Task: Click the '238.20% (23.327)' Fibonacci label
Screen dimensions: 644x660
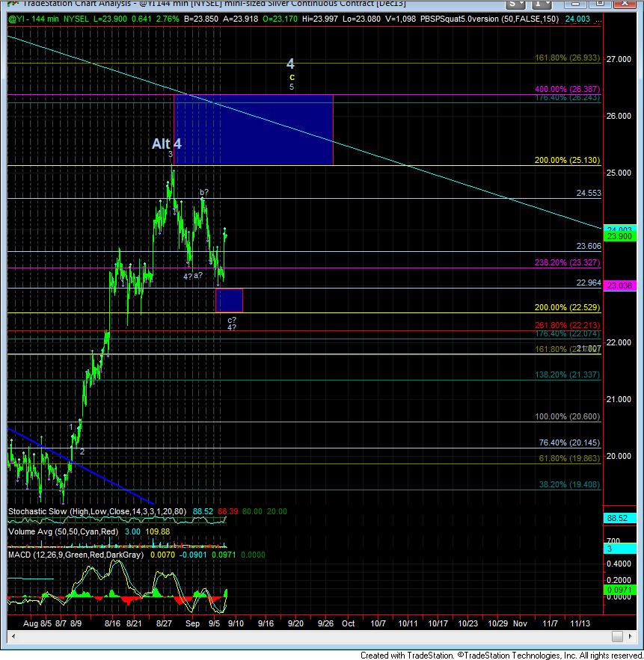Action: pos(568,262)
